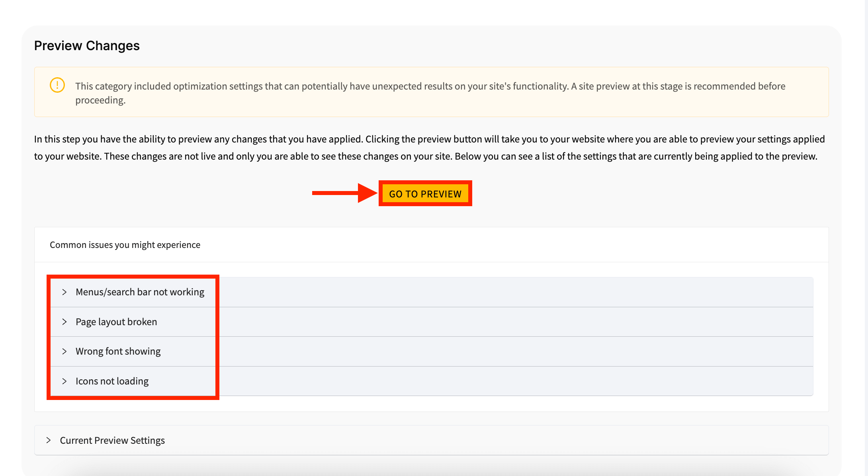The width and height of the screenshot is (868, 476).
Task: Expand Current Preview Settings chevron
Action: click(49, 440)
